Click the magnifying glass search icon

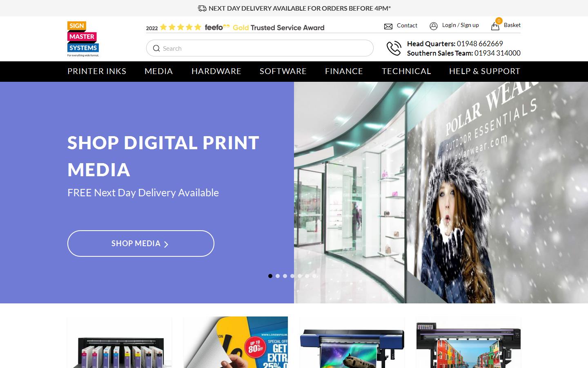tap(156, 48)
